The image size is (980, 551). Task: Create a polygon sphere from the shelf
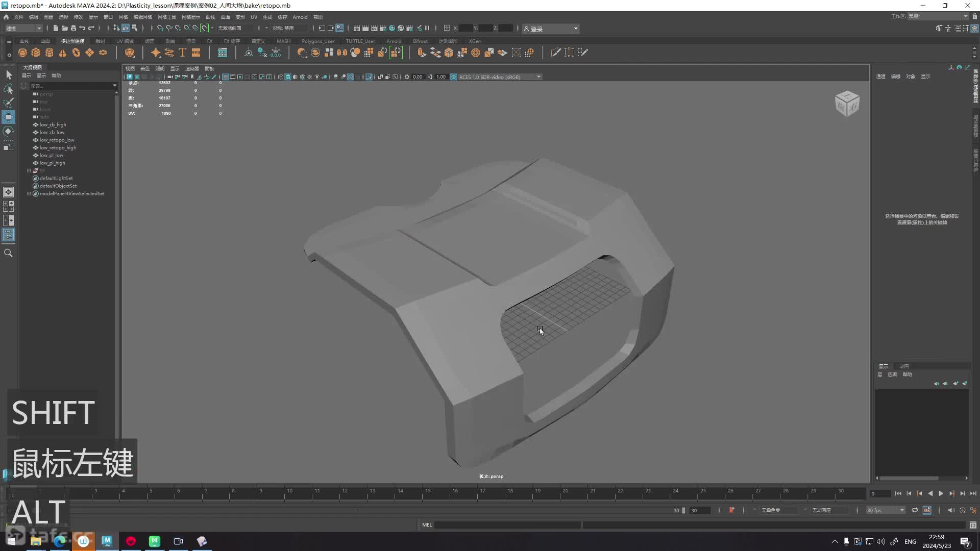point(22,53)
